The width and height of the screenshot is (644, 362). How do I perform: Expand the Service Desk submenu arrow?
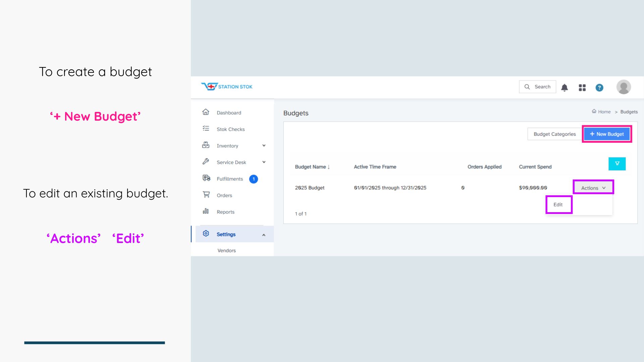pos(264,162)
